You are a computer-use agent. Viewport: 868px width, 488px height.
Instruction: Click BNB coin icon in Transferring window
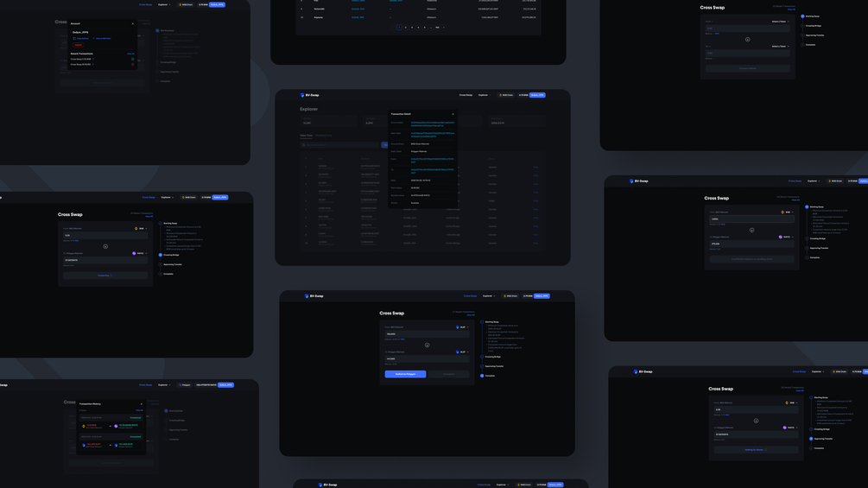point(136,229)
